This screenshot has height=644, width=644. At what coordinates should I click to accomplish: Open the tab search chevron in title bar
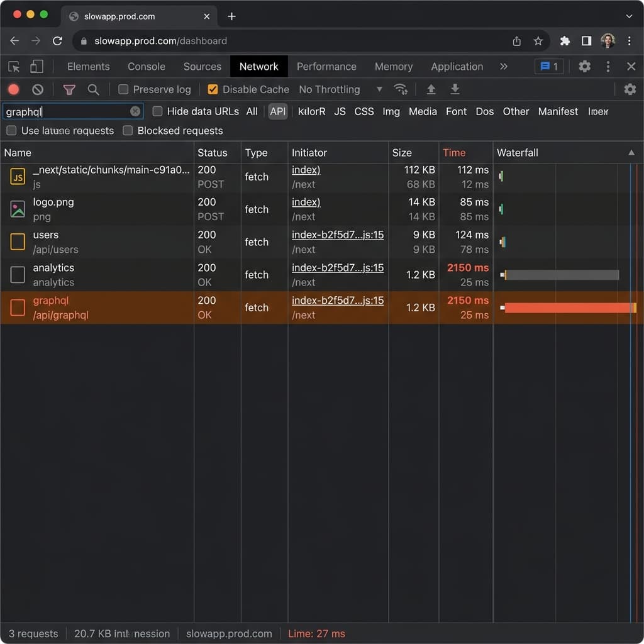(x=629, y=16)
